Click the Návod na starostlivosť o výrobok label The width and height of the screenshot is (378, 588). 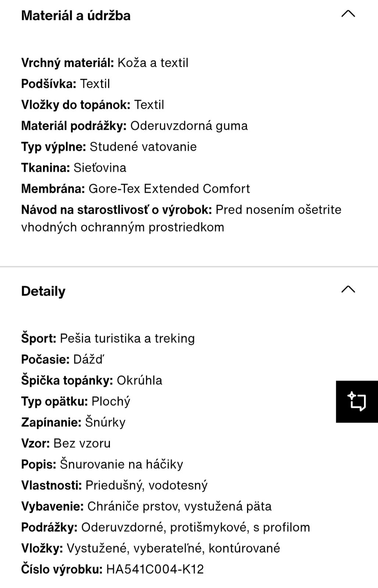[117, 210]
